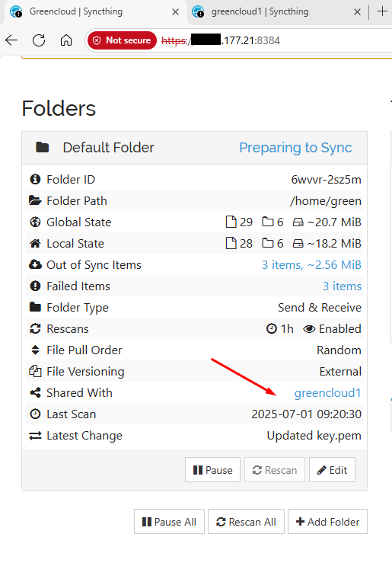The image size is (392, 566).
Task: Edit the Default Folder settings
Action: click(332, 470)
